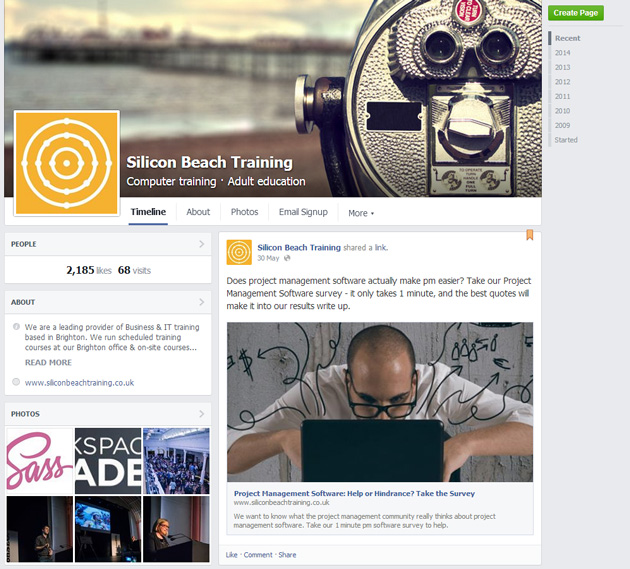The width and height of the screenshot is (630, 569).
Task: Expand the People panel chevron
Action: [x=202, y=244]
